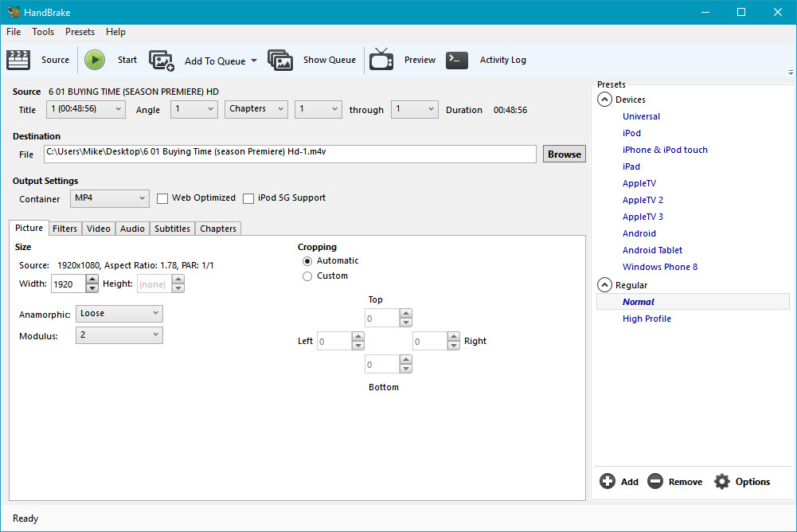Open the Show Queue icon
Viewport: 797px width, 532px height.
coord(280,60)
